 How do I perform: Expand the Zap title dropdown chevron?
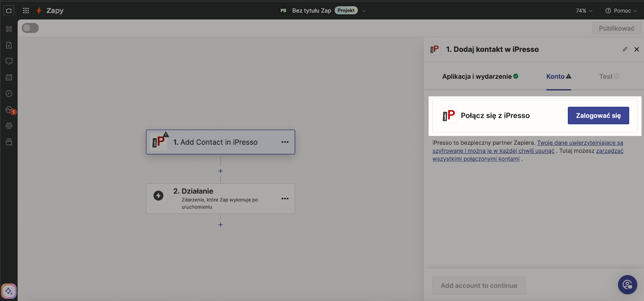[364, 11]
